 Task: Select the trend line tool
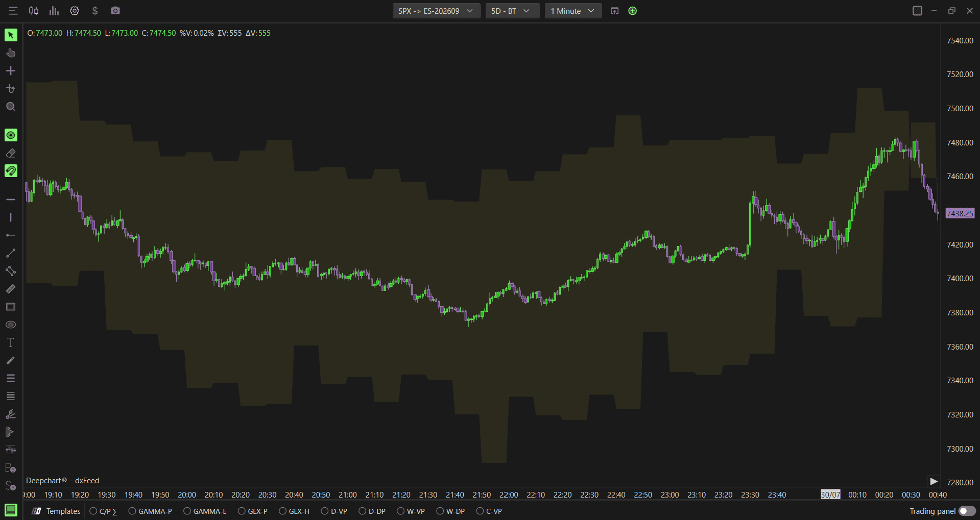click(11, 253)
